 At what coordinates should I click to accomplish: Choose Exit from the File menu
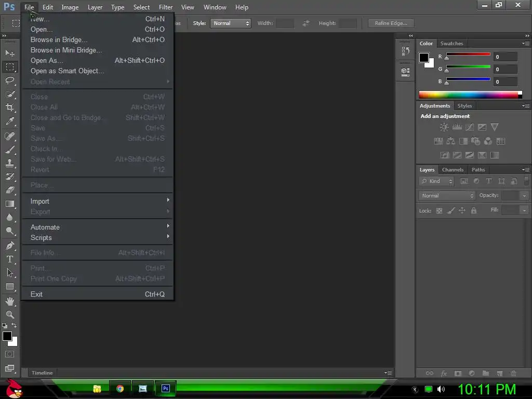coord(97,294)
